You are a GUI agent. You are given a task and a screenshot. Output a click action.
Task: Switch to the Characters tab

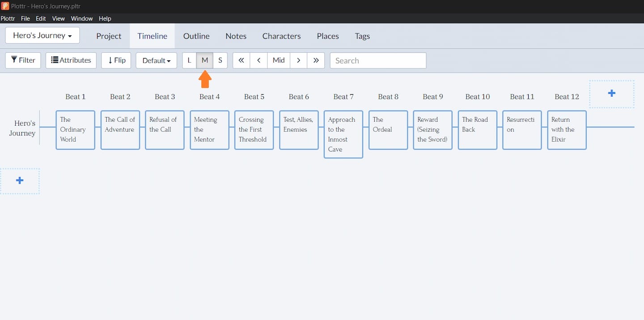(x=281, y=36)
